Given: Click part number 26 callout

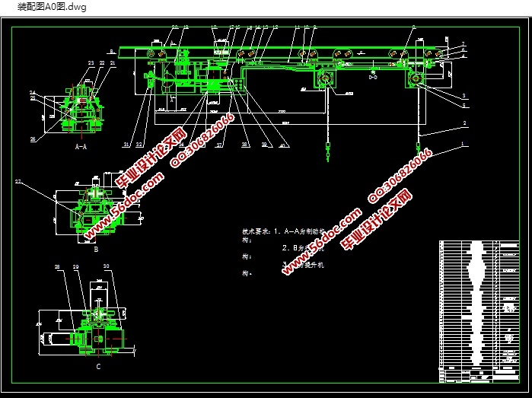Looking at the screenshot, I should coord(33,139).
